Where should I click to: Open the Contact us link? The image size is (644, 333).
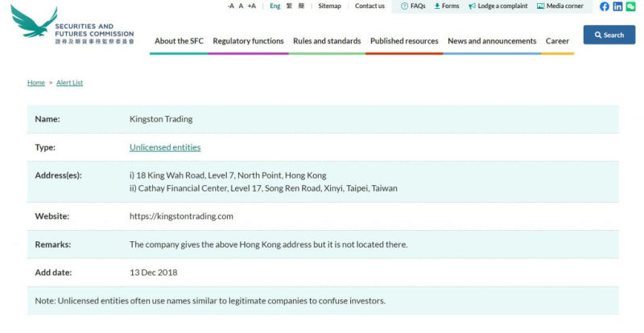tap(369, 6)
